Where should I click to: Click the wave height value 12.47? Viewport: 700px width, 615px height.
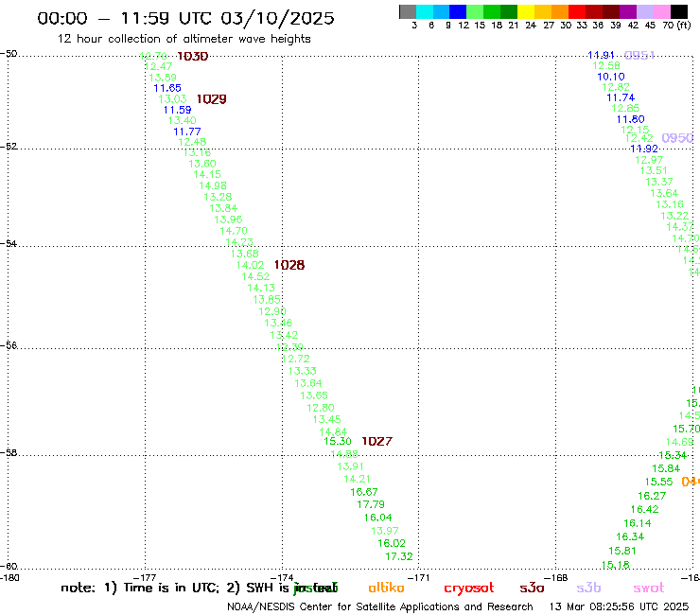159,66
